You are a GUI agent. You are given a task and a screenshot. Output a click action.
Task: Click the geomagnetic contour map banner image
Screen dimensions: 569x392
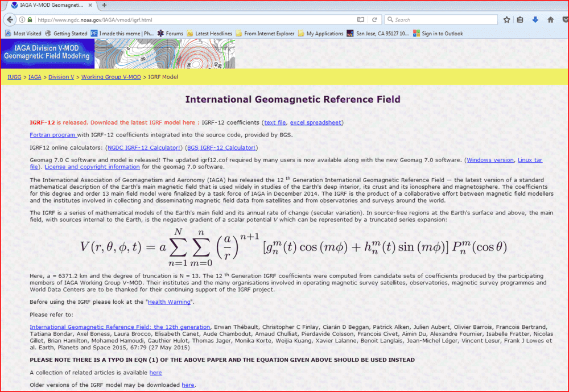pyautogui.click(x=165, y=53)
